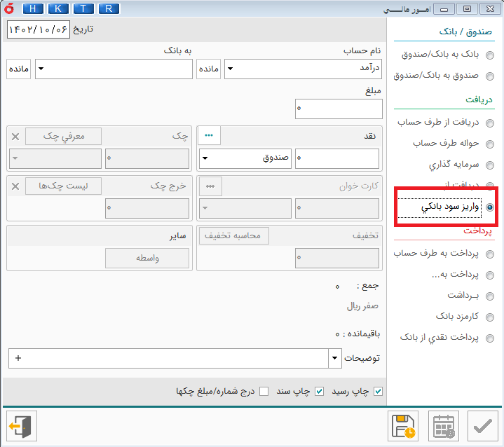Viewport: 504px width, 447px height.
Task: Click the blue R button in title bar
Action: (109, 8)
